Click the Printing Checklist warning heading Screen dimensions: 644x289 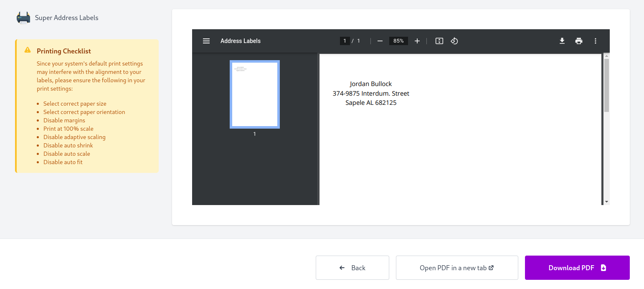point(63,51)
